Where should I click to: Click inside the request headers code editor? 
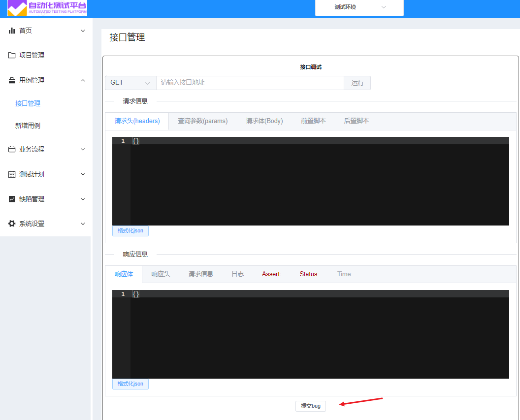tap(310, 181)
